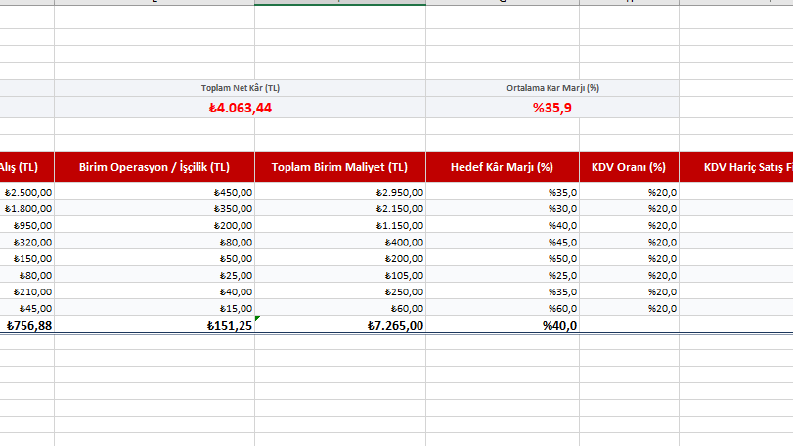Select the %60,0 target margin cell

[502, 308]
